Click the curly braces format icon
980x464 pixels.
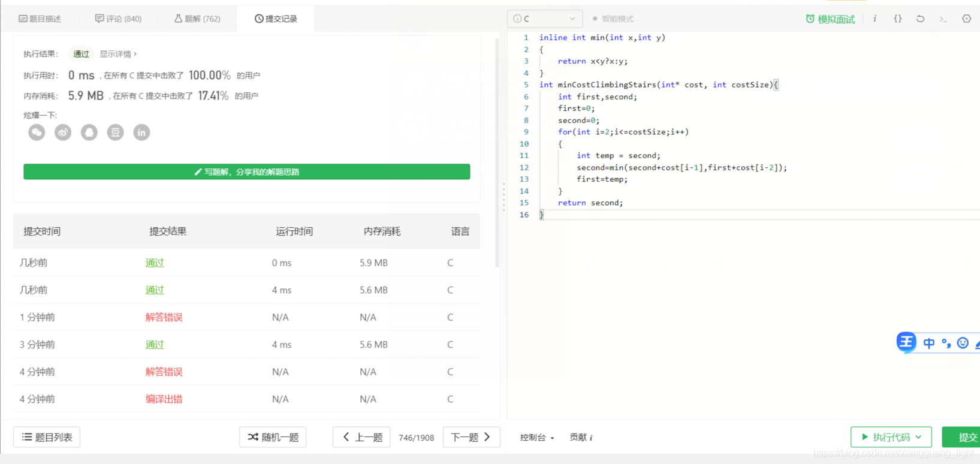(x=897, y=19)
